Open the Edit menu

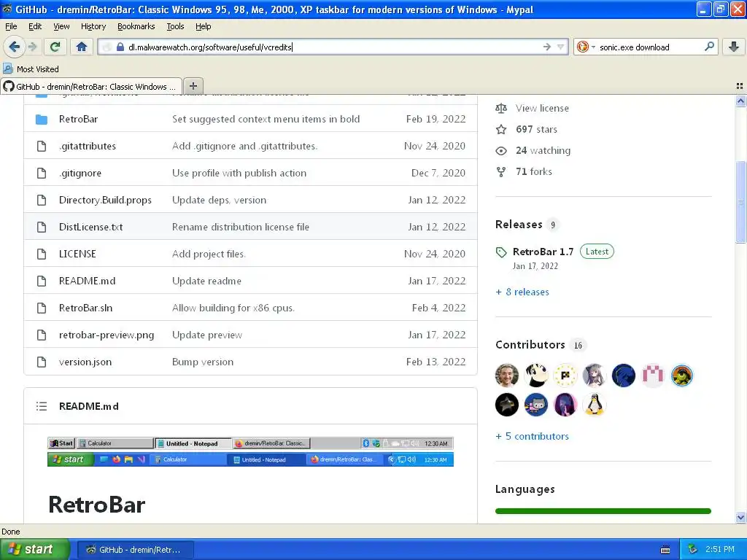coord(35,26)
